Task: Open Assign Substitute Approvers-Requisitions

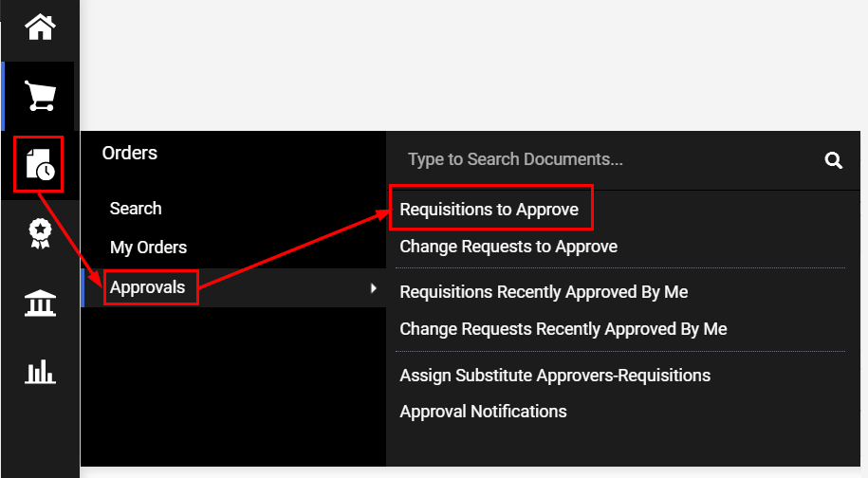Action: tap(555, 376)
